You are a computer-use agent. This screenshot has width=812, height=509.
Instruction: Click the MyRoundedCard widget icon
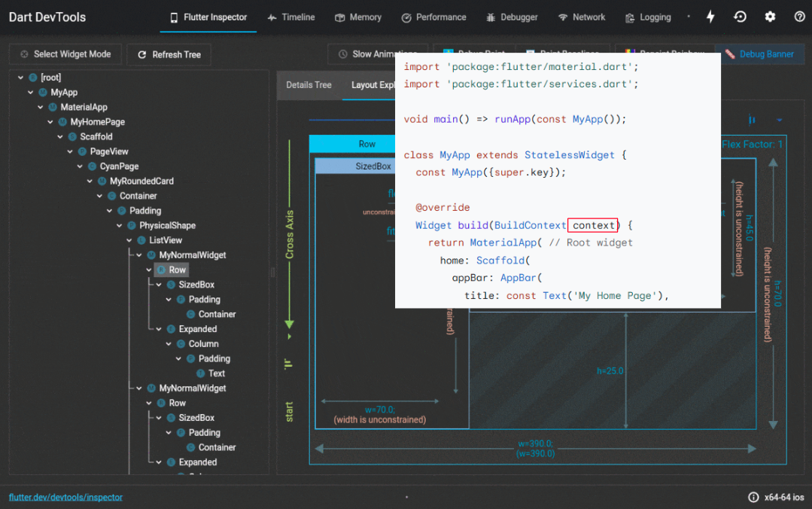[102, 181]
